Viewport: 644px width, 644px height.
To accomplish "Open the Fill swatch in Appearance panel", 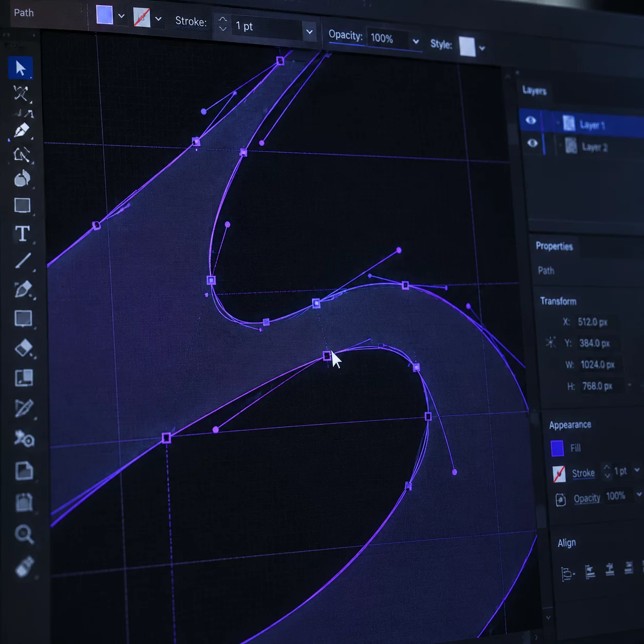I will 557,449.
